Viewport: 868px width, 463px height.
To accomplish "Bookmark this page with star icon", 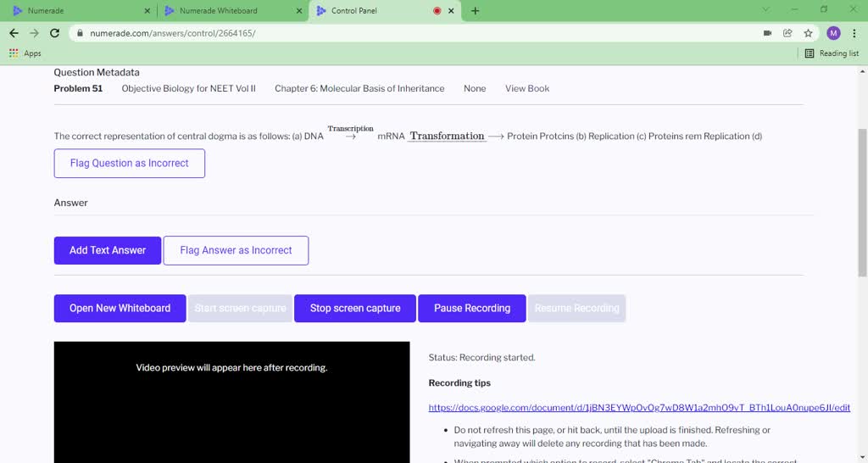I will (x=809, y=33).
